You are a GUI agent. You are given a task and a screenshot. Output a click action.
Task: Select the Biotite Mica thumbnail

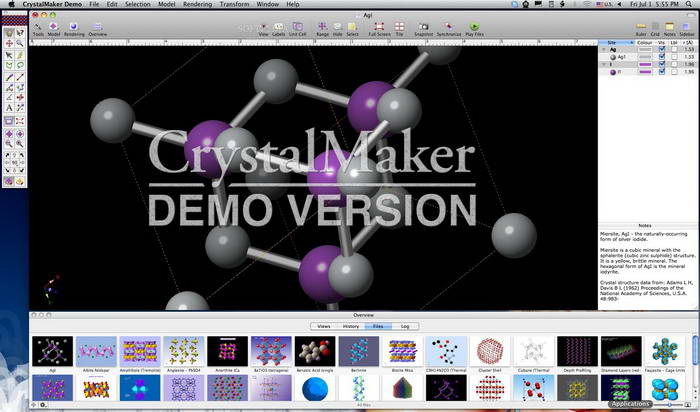pos(402,351)
